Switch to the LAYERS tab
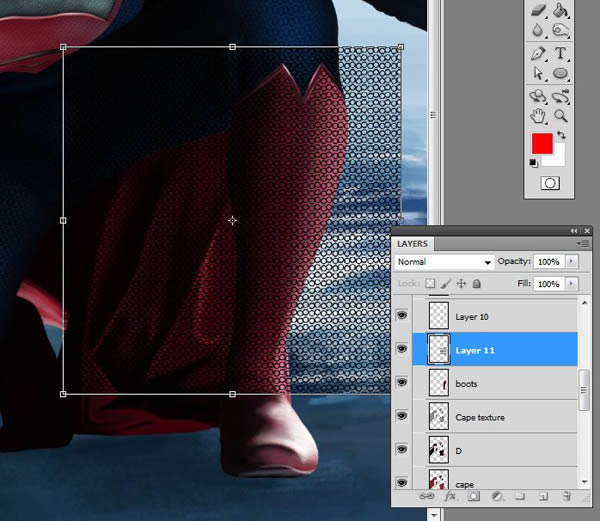 [412, 244]
